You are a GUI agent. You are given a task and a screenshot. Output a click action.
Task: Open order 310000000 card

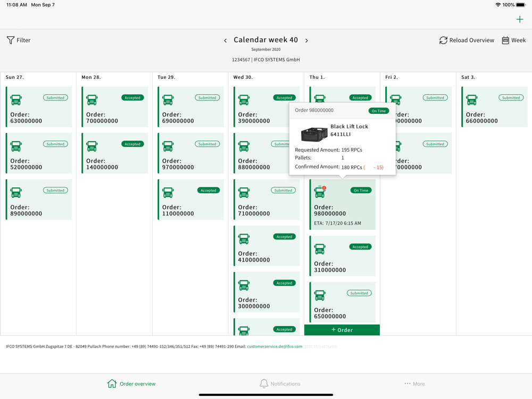[x=343, y=256]
